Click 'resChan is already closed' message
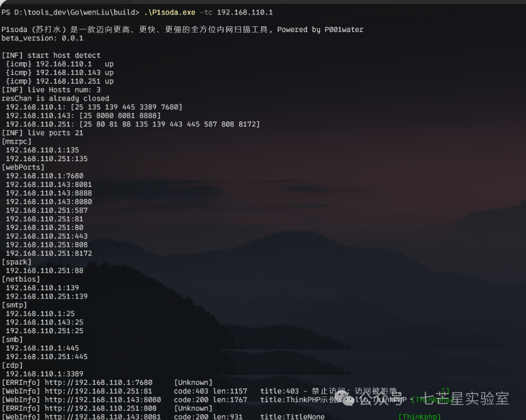Screen dimensions: 526x420 click(55, 98)
